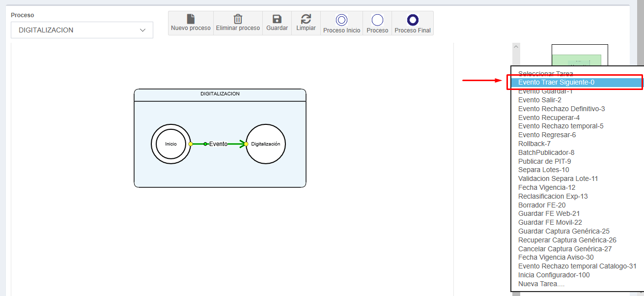Click the scrollbar up arrow in the panel
The height and width of the screenshot is (296, 644).
click(516, 47)
